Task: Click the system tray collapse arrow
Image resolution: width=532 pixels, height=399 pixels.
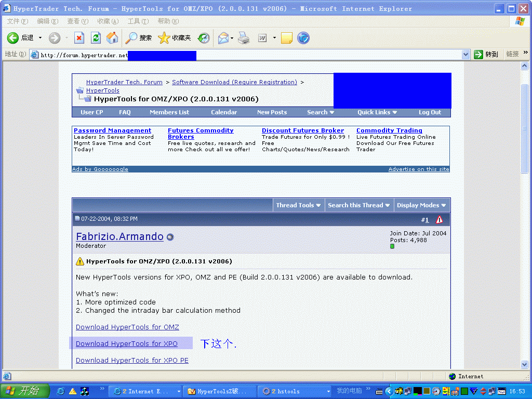Action: tap(389, 392)
